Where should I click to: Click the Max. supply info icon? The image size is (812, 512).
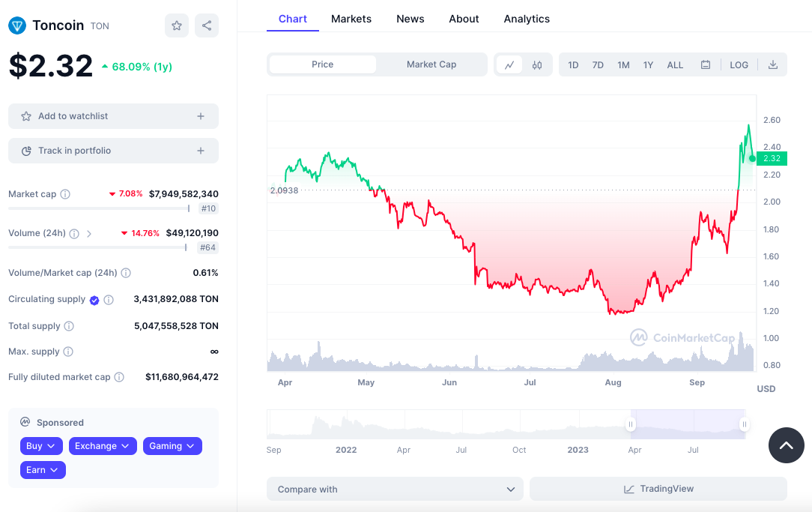click(x=68, y=352)
